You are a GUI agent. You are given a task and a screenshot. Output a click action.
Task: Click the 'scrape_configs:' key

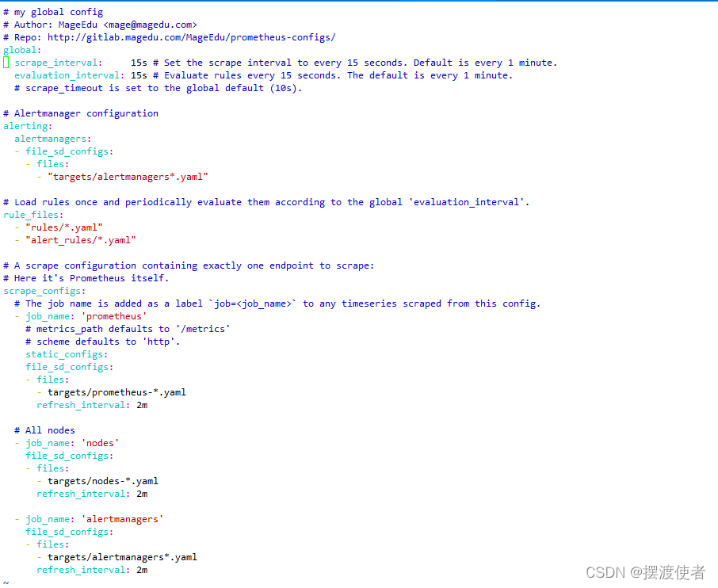(x=44, y=291)
